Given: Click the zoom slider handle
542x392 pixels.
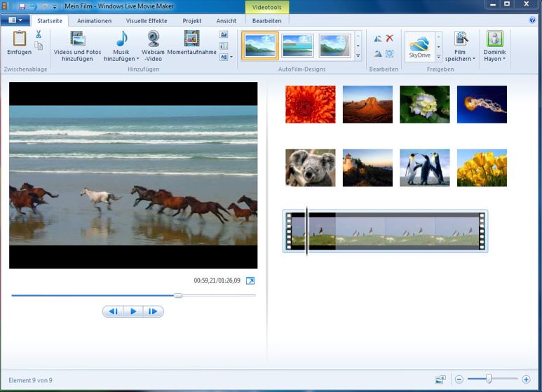Looking at the screenshot, I should pos(489,379).
